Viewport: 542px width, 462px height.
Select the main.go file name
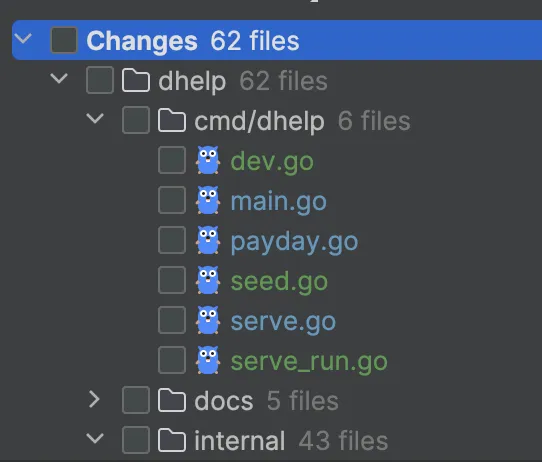[x=279, y=201]
